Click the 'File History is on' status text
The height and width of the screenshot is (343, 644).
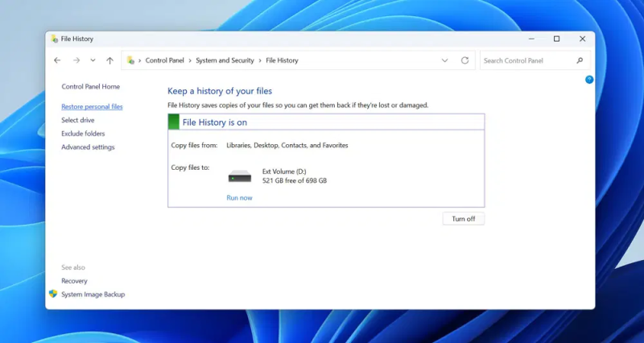click(215, 122)
